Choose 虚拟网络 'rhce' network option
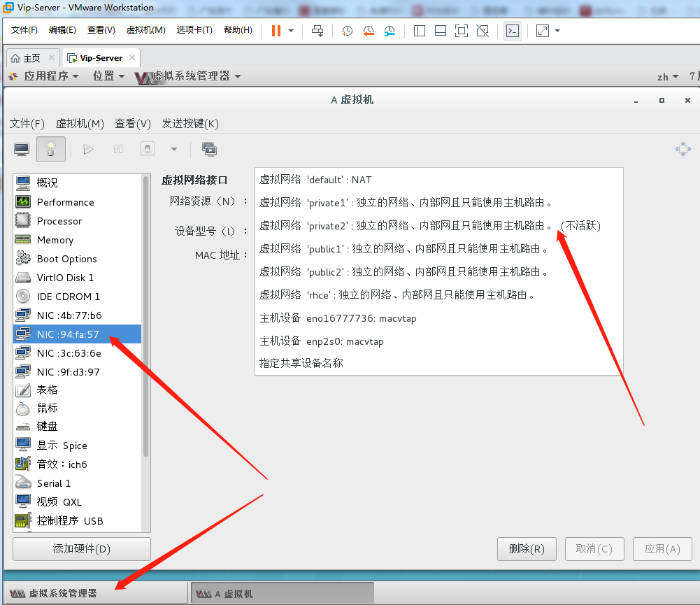This screenshot has height=605, width=700. [x=439, y=294]
